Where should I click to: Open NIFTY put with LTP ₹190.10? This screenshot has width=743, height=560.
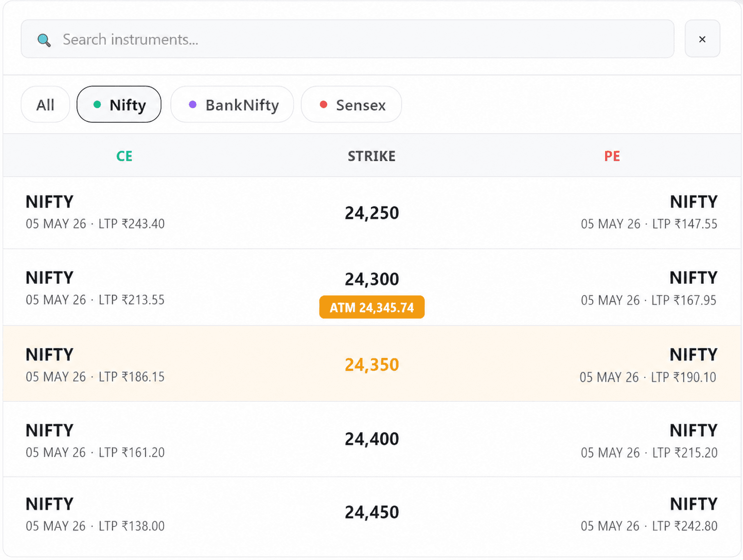click(648, 365)
